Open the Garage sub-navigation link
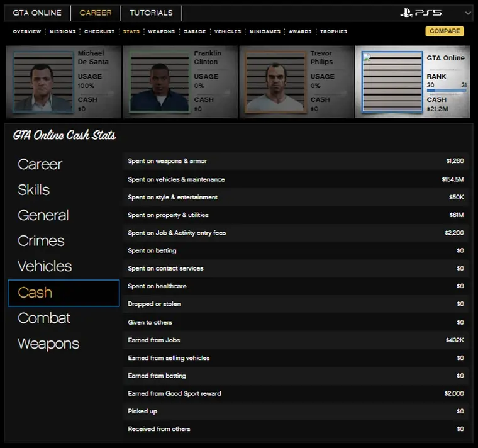478x448 pixels. tap(194, 31)
